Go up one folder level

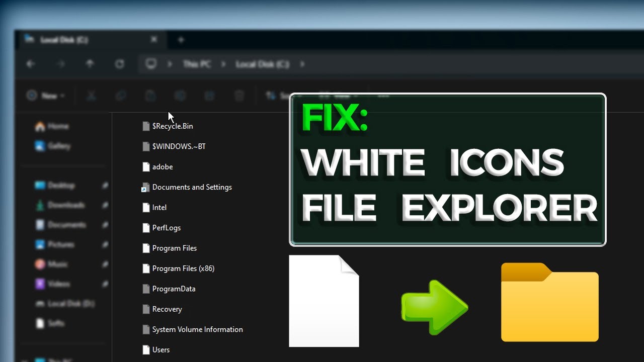tap(90, 64)
